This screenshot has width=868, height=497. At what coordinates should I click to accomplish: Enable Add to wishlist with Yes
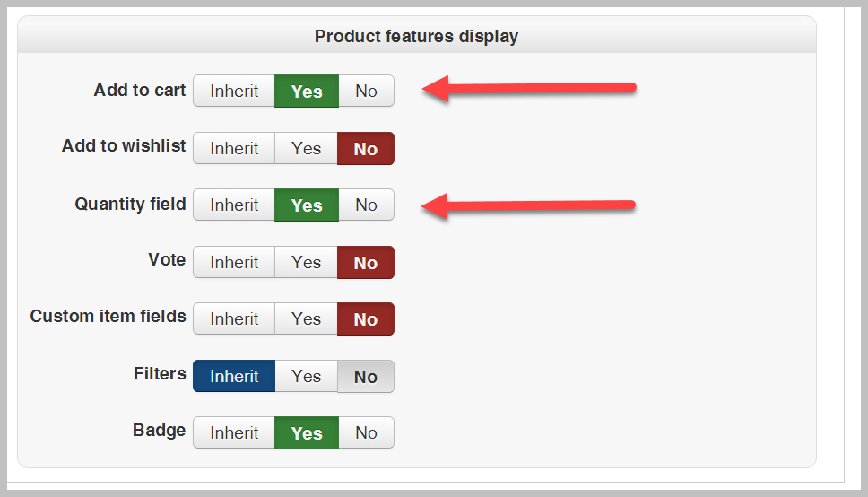(x=306, y=148)
